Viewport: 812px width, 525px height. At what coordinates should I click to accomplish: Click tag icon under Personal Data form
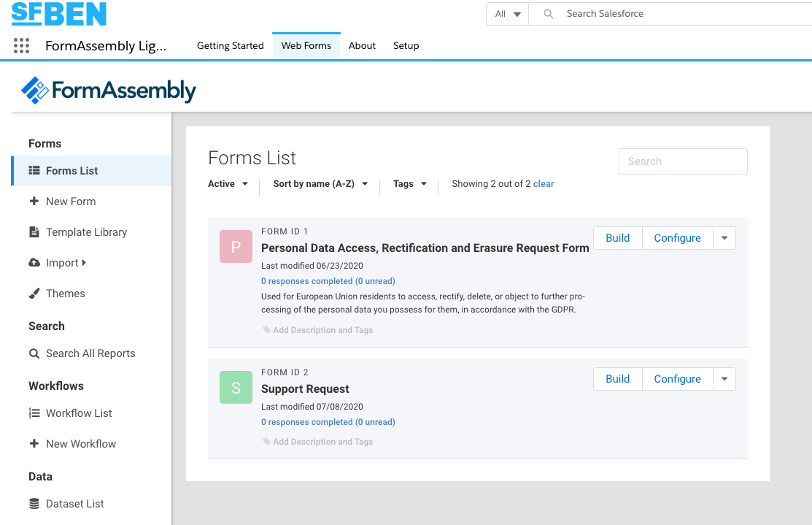tap(267, 329)
